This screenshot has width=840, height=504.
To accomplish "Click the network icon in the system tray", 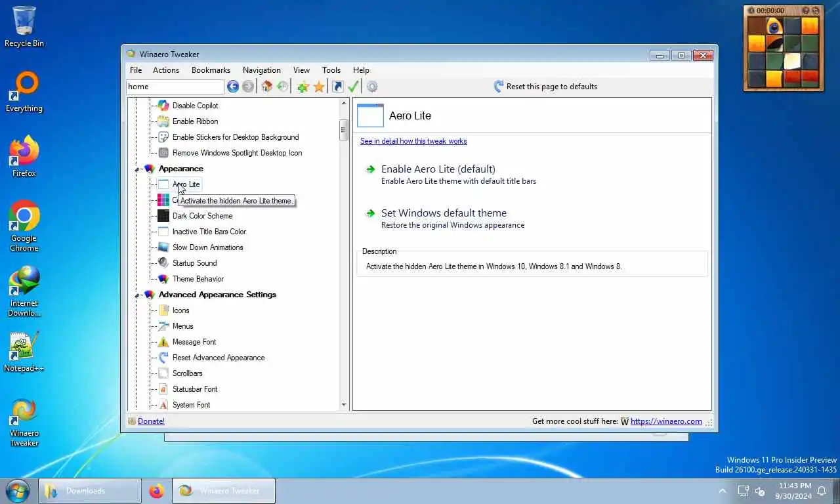I will 743,491.
